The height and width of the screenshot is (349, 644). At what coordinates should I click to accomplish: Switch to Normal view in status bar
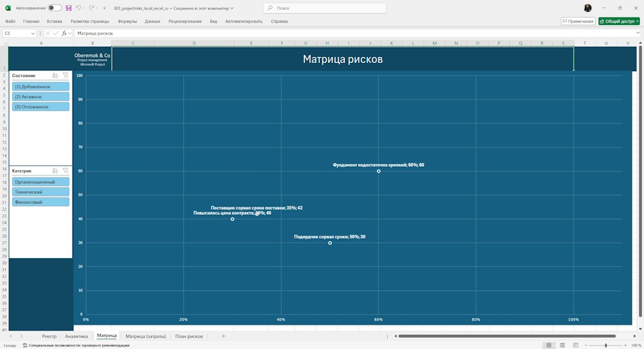(x=548, y=346)
